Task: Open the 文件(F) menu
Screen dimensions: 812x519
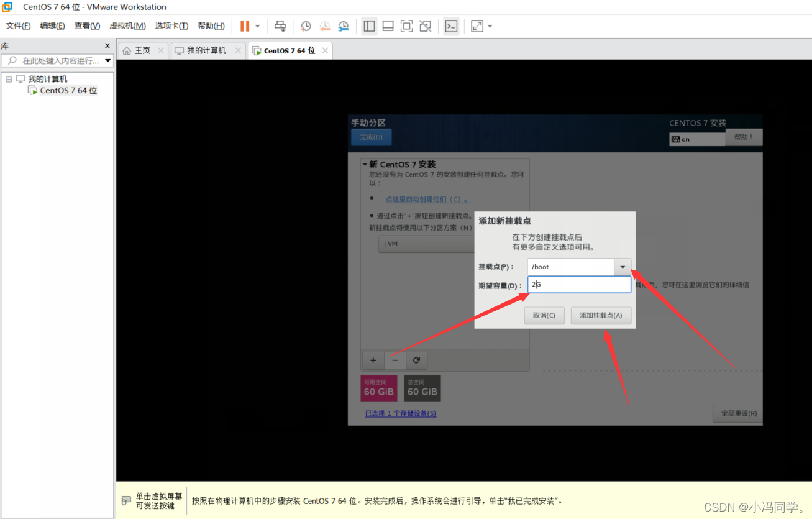Action: point(19,25)
